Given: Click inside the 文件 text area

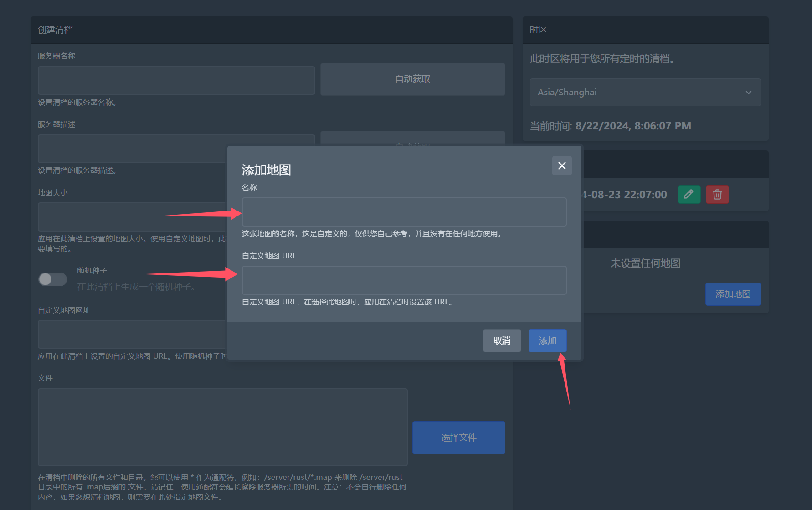Looking at the screenshot, I should [222, 427].
